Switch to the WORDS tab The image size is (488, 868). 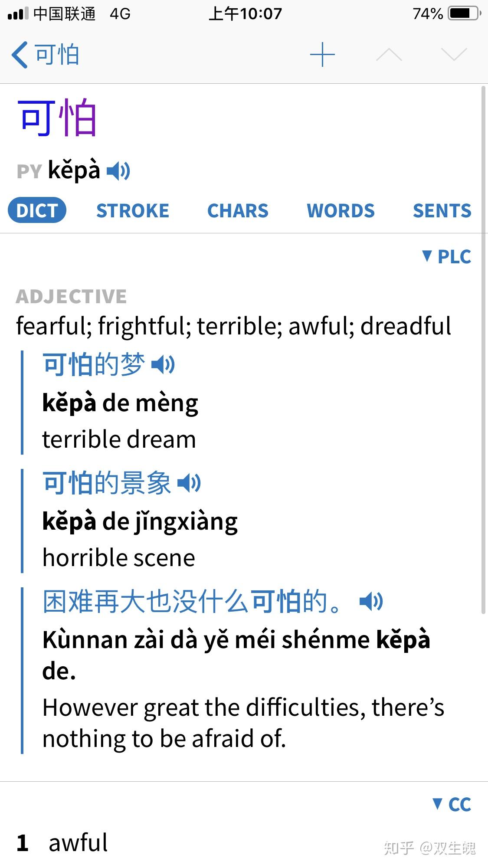[x=341, y=211]
